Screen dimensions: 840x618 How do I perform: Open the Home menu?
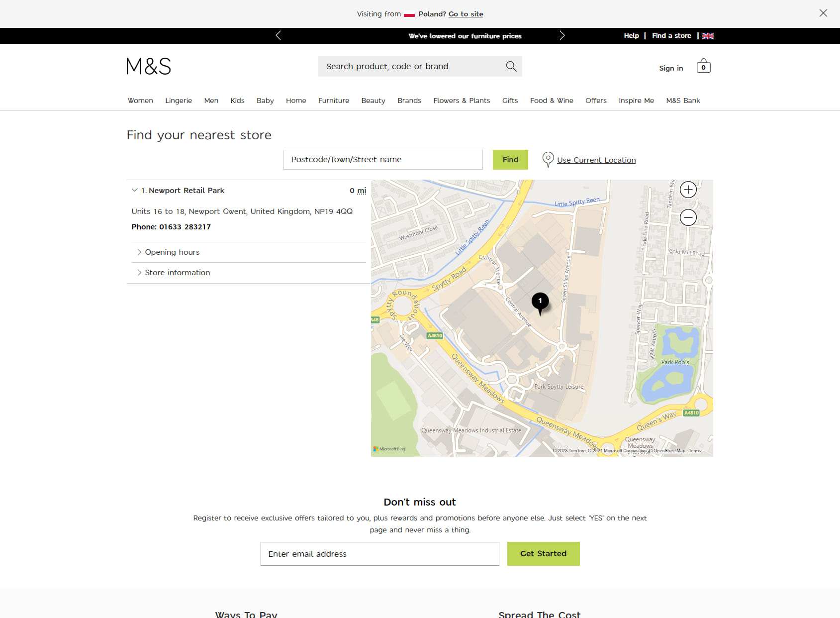tap(296, 101)
